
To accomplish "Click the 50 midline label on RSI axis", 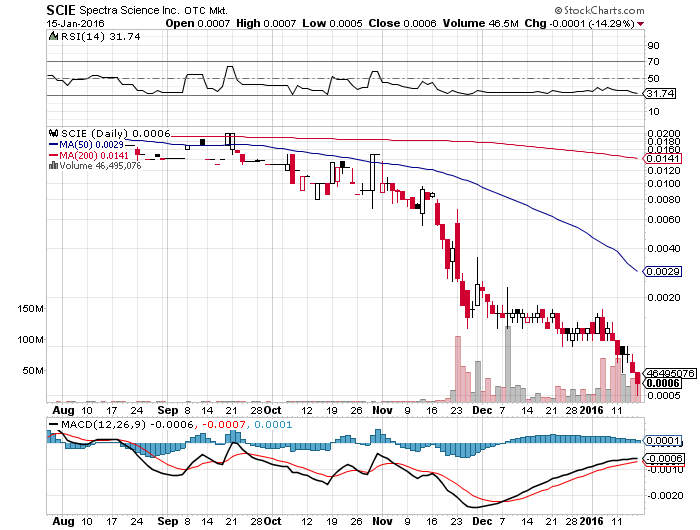I will coord(654,79).
